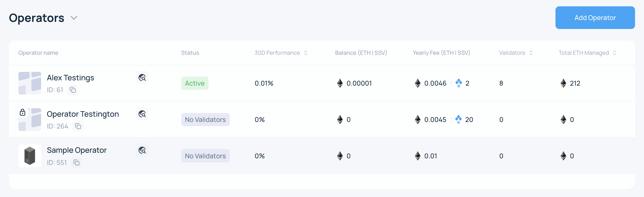This screenshot has width=644, height=197.
Task: Sort by Total ETH Managed
Action: [x=614, y=53]
